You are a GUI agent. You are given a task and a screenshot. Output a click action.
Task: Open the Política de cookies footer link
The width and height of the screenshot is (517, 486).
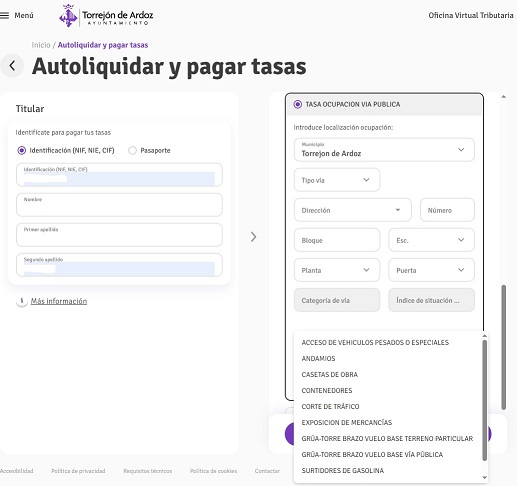point(213,471)
